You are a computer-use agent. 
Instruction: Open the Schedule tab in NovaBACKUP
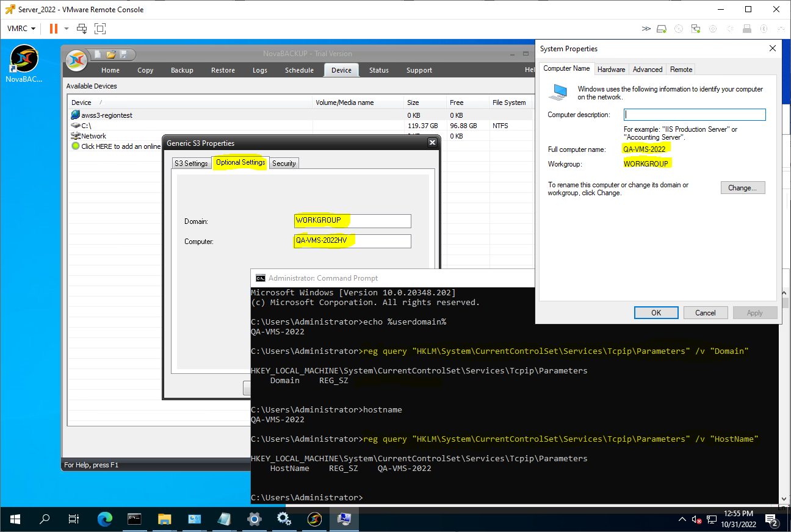[x=299, y=70]
